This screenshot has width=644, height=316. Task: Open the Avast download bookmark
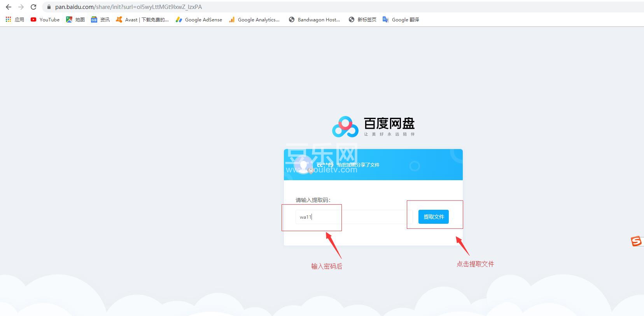coord(142,19)
